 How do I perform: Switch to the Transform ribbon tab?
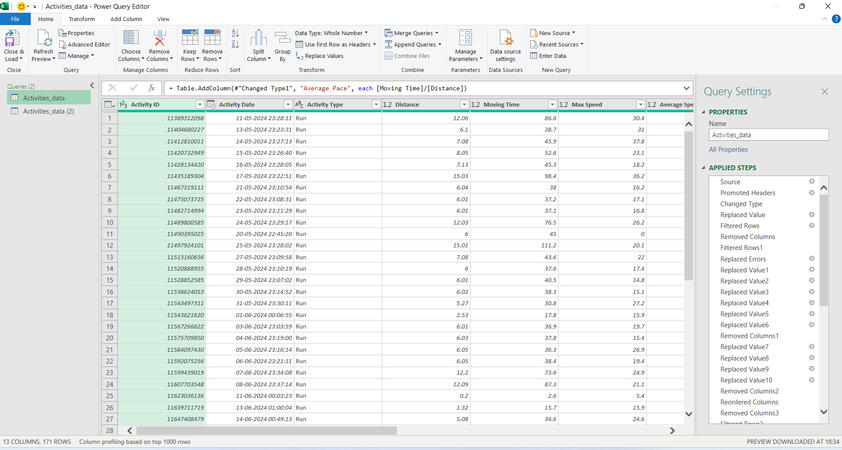tap(82, 19)
